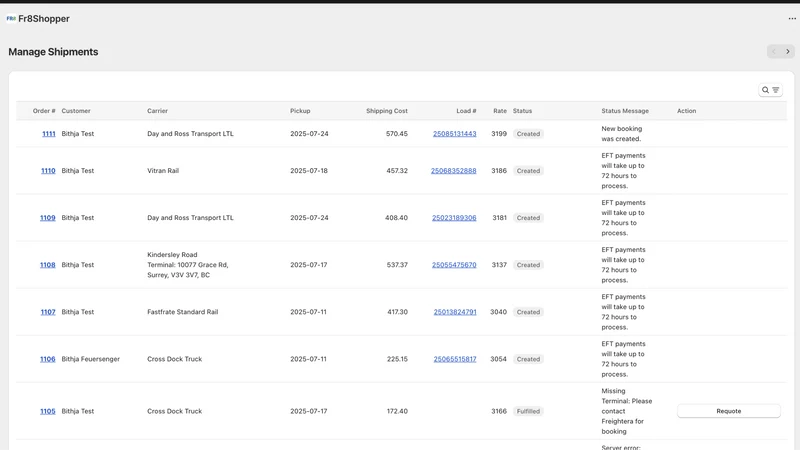Click Created status badge for order 1107
The image size is (800, 450).
point(528,312)
